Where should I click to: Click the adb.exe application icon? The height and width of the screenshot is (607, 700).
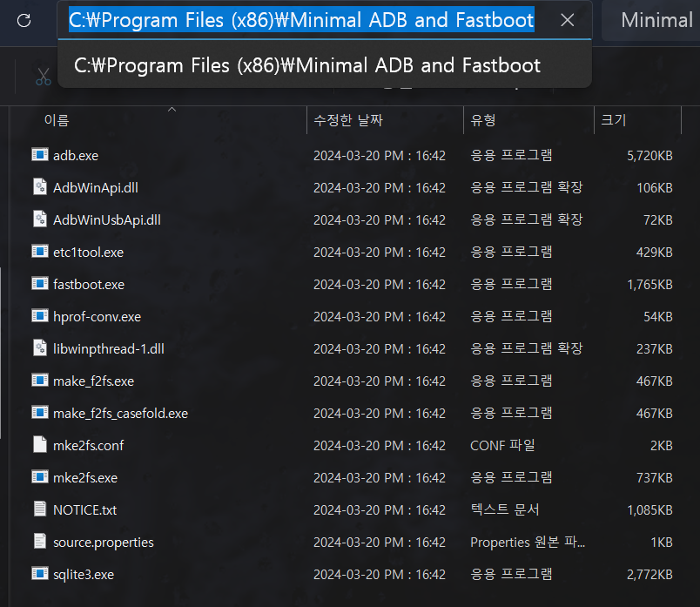click(39, 155)
